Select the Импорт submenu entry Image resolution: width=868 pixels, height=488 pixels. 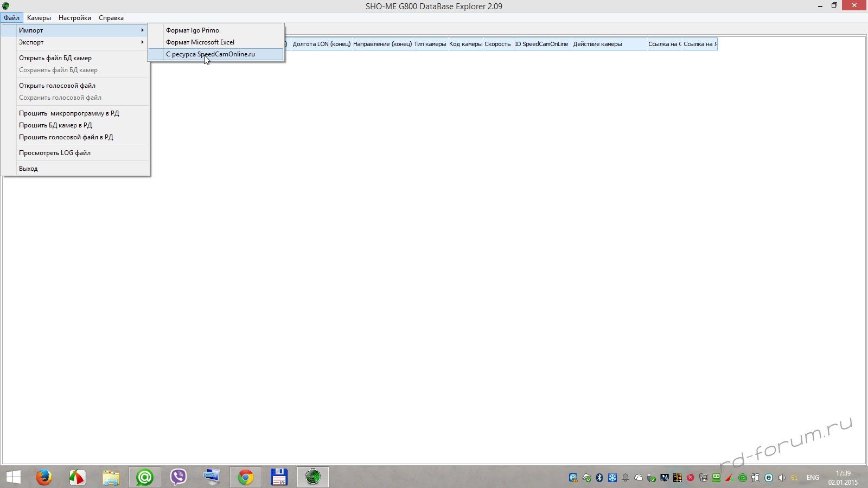[75, 30]
